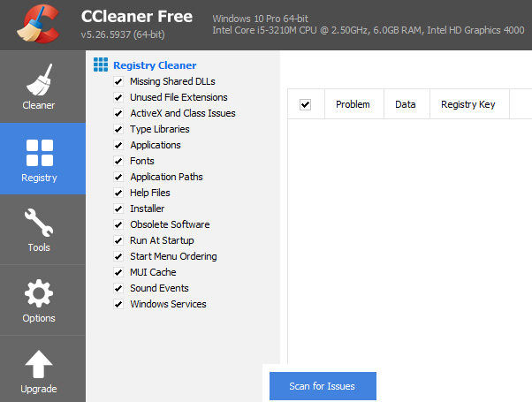Click the Registry Cleaner grid icon
The height and width of the screenshot is (402, 532).
tap(101, 64)
